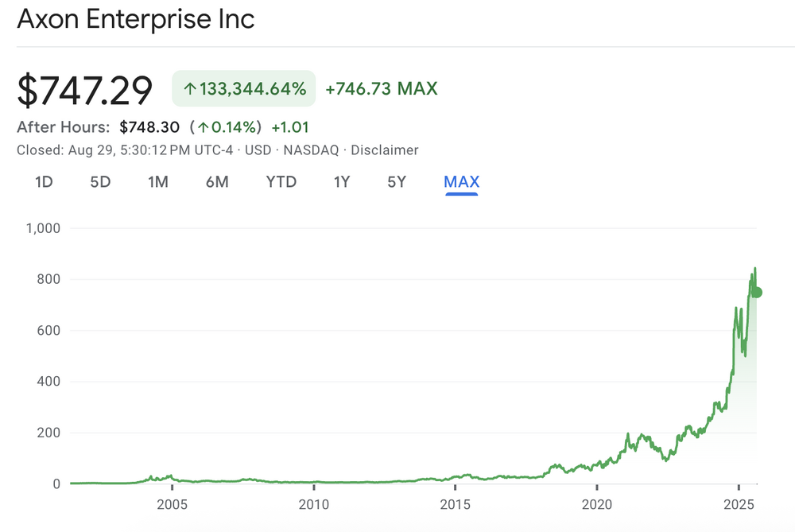Click the +746.73 MAX change text

382,89
